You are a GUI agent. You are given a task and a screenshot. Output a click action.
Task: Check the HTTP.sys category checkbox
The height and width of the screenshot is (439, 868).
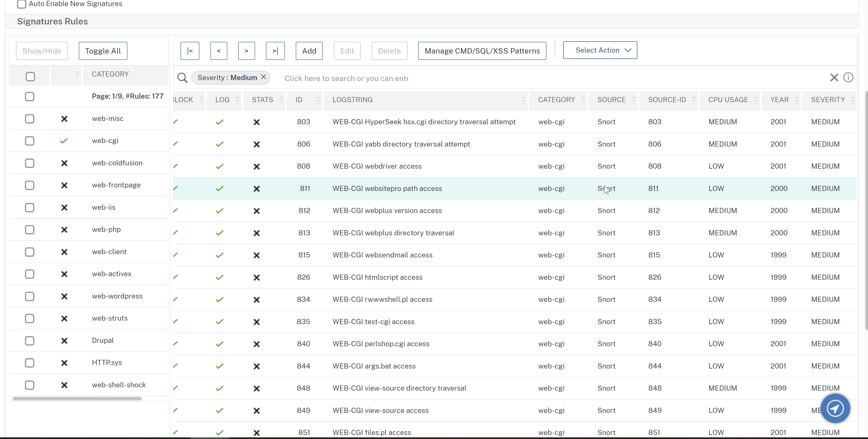coord(30,363)
